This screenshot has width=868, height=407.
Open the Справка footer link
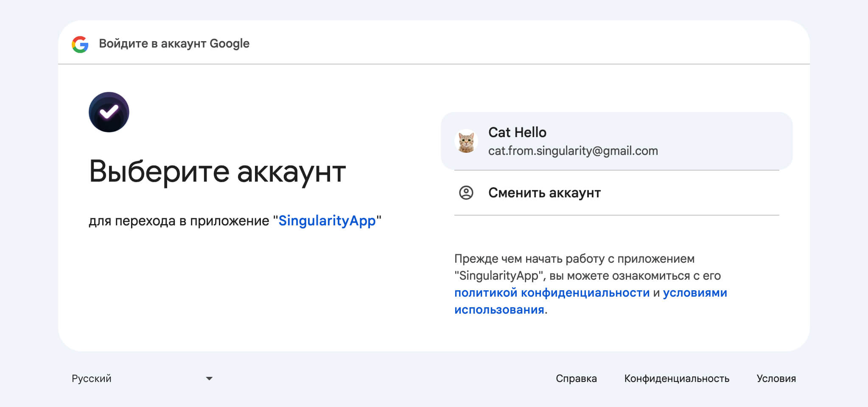576,378
